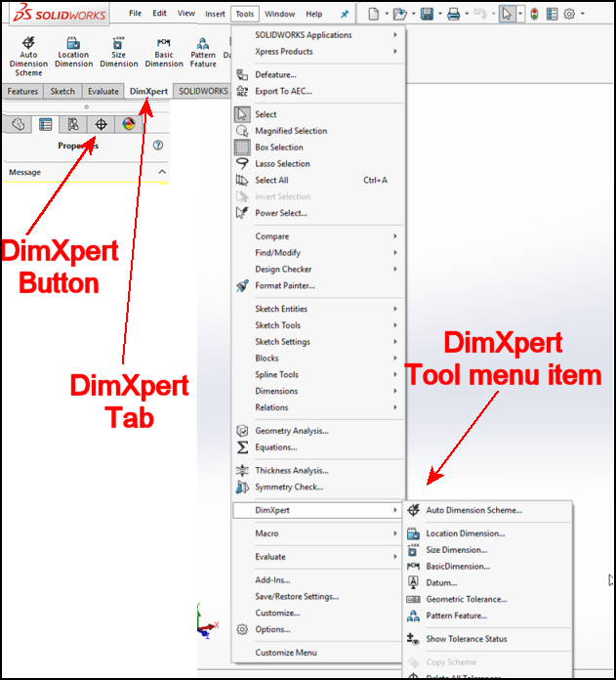This screenshot has width=616, height=680.
Task: Pick Select in the Tools menu
Action: click(x=318, y=114)
